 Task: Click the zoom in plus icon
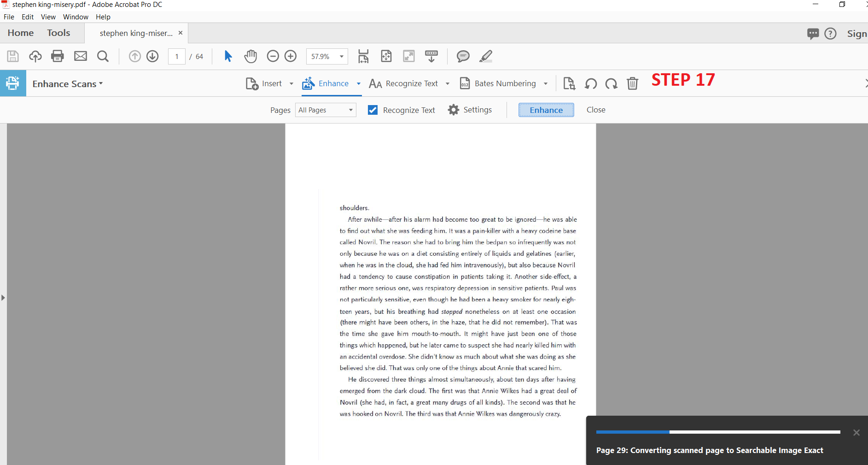[x=291, y=56]
